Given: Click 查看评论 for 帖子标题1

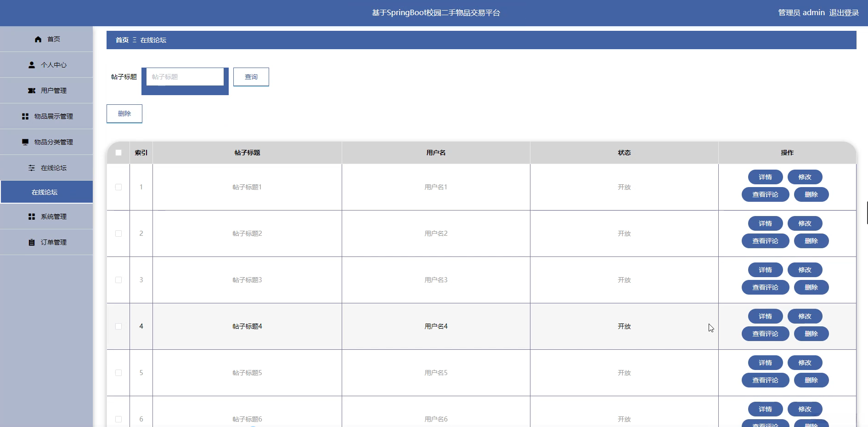Looking at the screenshot, I should pos(766,194).
